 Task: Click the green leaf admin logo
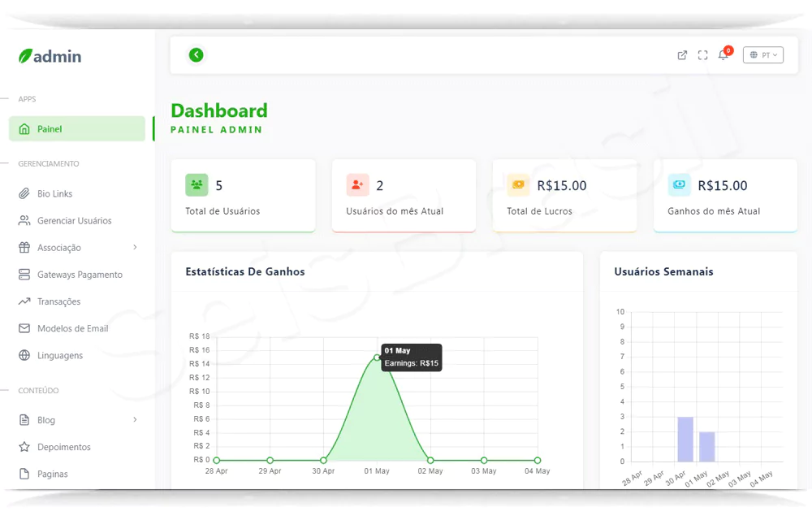point(50,56)
